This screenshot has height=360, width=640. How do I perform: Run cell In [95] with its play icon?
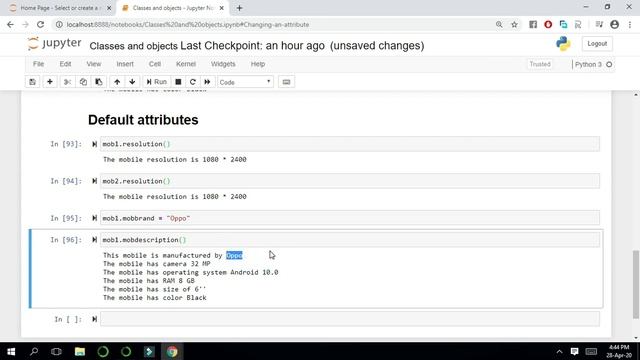tap(94, 218)
